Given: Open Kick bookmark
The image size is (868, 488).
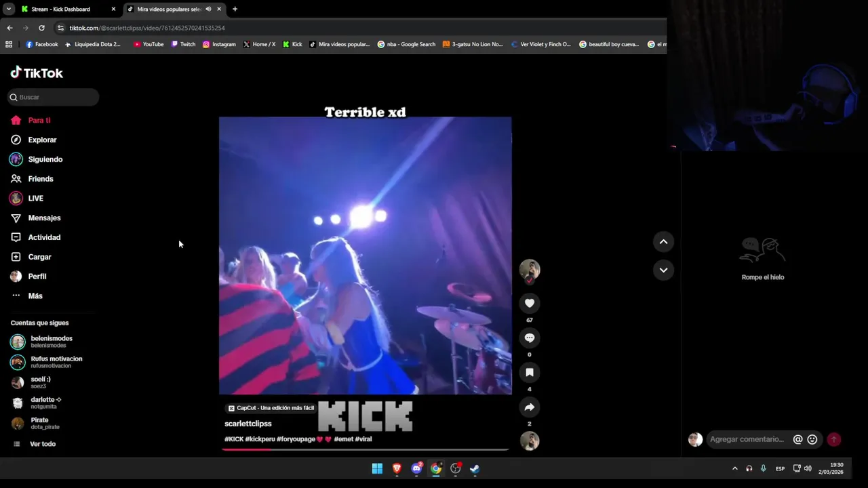Looking at the screenshot, I should 292,44.
